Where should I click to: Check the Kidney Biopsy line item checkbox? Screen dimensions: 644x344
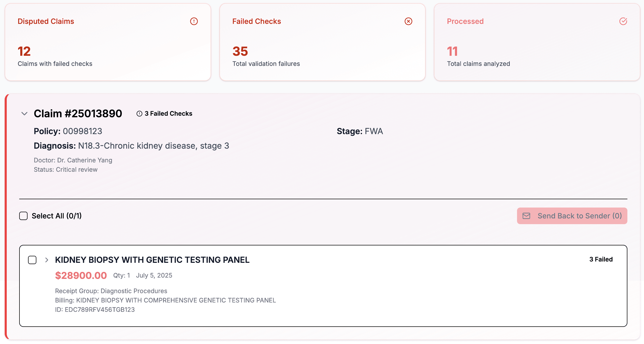tap(32, 260)
